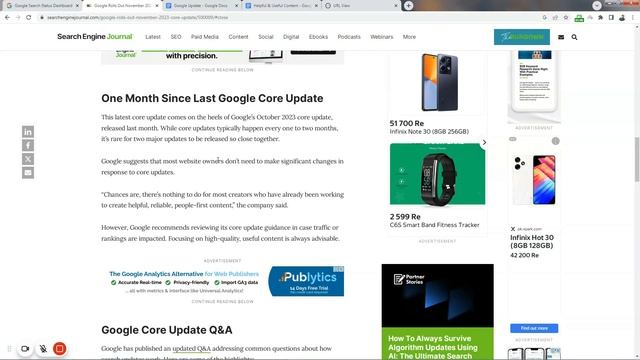Close the Infinix Hot 30 ad with X
This screenshot has width=640, height=360.
coord(513,229)
